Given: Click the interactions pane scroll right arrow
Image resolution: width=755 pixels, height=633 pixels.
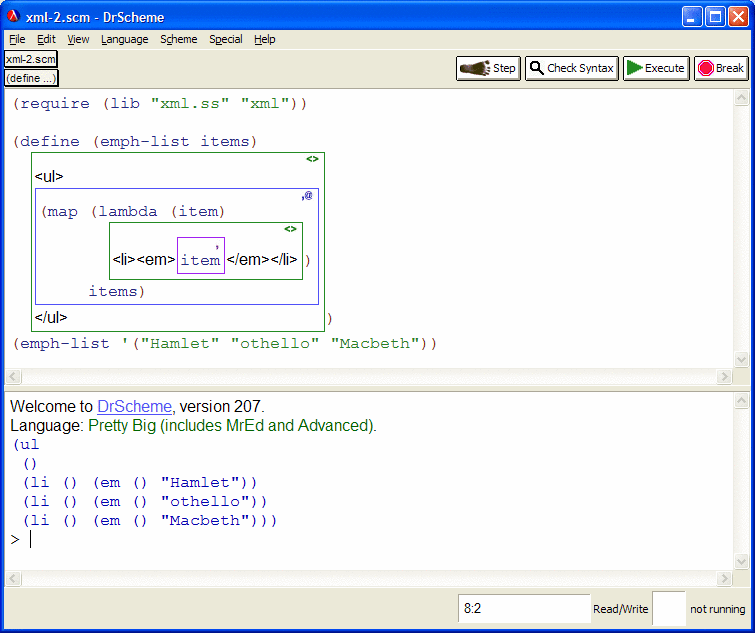Looking at the screenshot, I should coord(724,578).
